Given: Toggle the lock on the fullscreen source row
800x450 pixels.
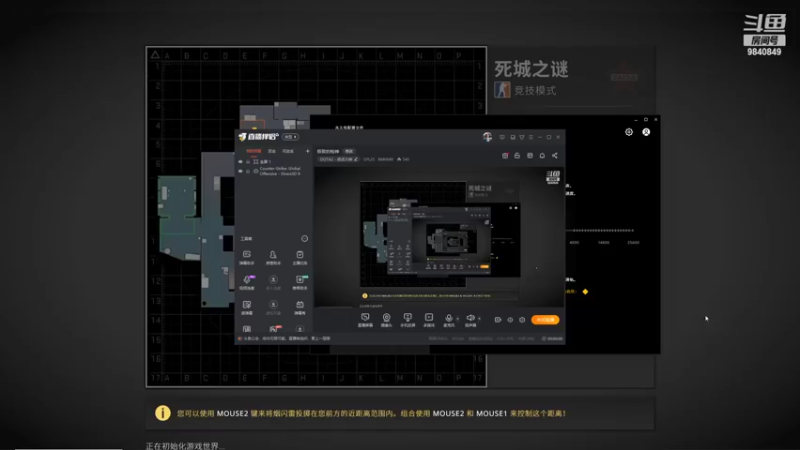Looking at the screenshot, I should click(248, 162).
